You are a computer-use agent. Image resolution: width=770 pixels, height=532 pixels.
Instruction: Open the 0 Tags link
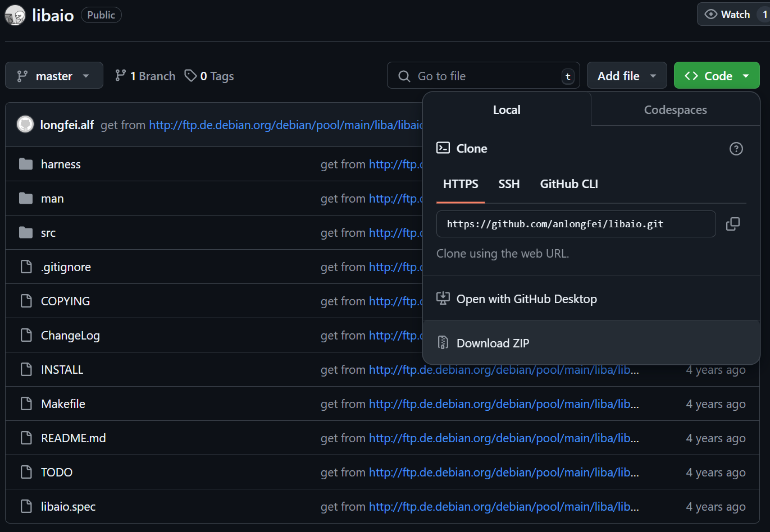(x=209, y=76)
